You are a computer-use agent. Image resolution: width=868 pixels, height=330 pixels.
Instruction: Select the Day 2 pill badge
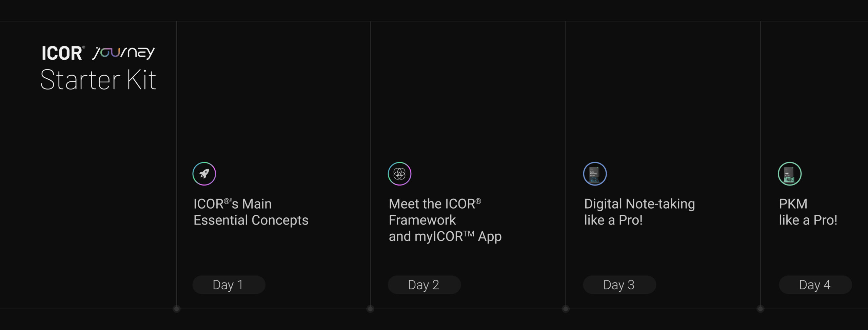tap(424, 285)
